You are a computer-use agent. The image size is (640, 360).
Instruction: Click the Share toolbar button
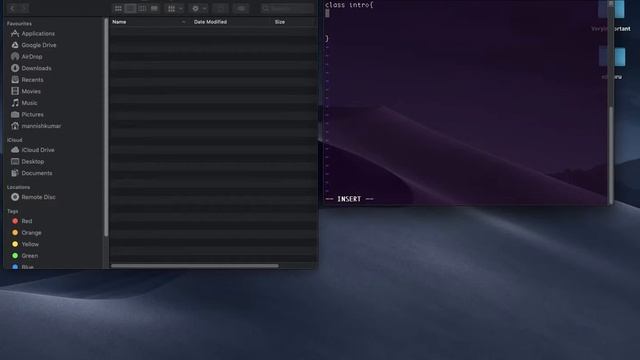[x=220, y=8]
